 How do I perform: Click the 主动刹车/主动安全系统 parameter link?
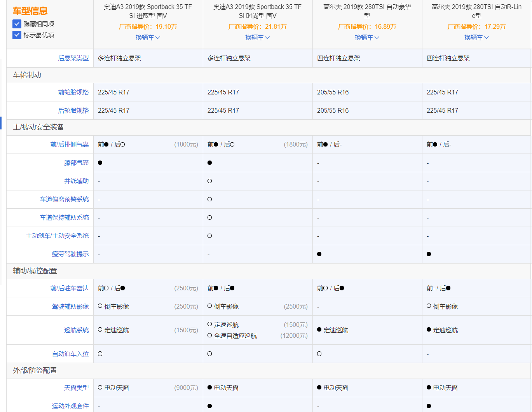(58, 236)
